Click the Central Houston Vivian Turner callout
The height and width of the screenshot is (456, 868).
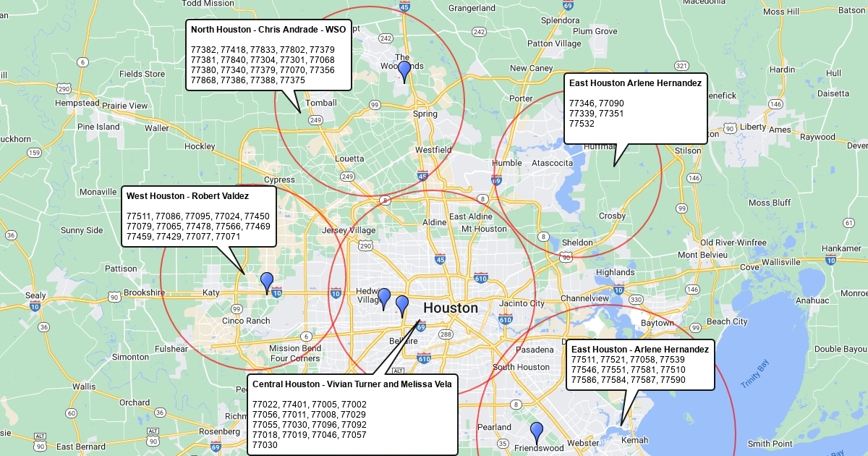pyautogui.click(x=352, y=414)
